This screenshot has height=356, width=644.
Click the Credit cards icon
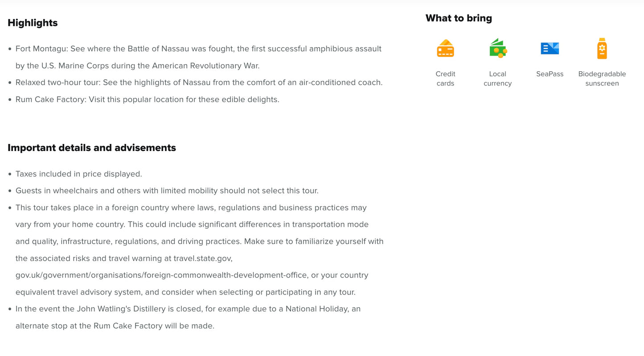tap(445, 49)
